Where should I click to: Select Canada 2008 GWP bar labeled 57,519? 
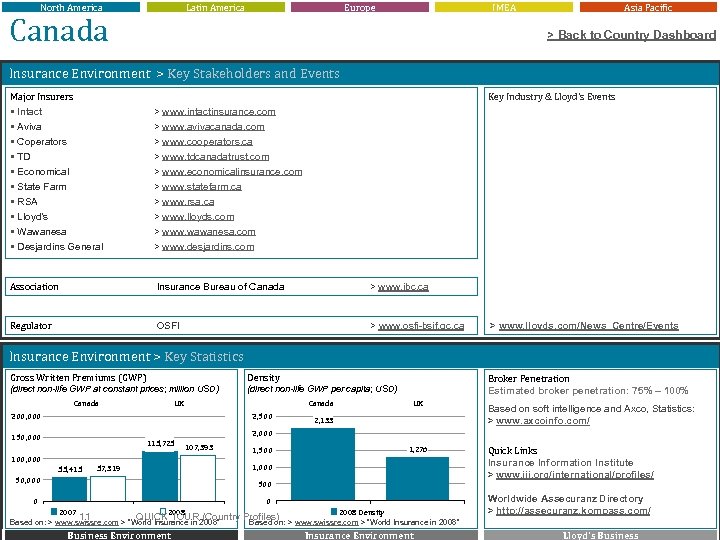point(108,489)
